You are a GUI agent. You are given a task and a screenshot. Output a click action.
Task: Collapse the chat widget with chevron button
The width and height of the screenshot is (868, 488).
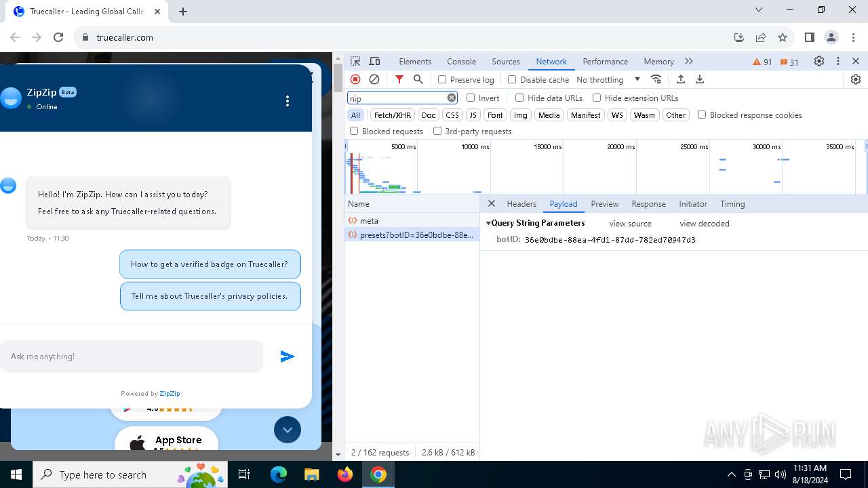tap(288, 430)
